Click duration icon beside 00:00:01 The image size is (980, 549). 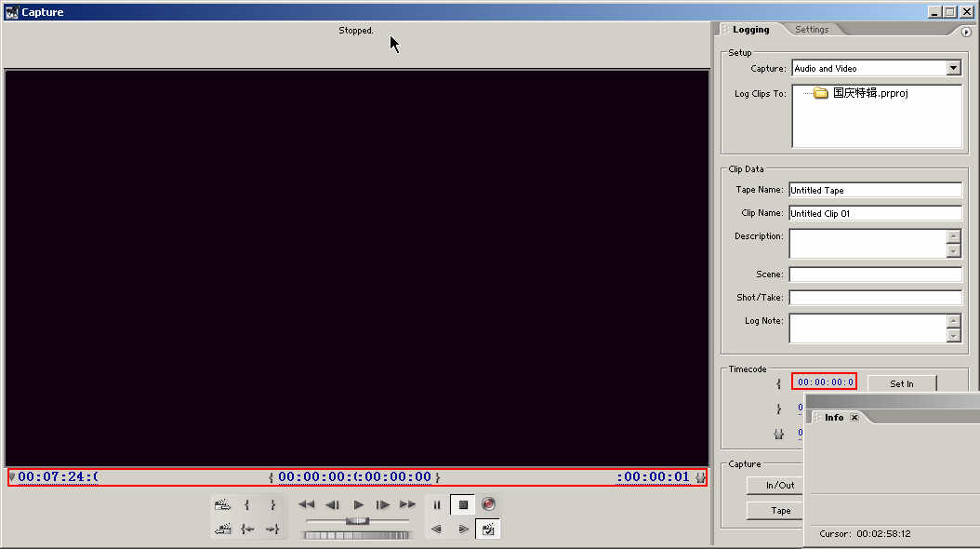click(700, 477)
